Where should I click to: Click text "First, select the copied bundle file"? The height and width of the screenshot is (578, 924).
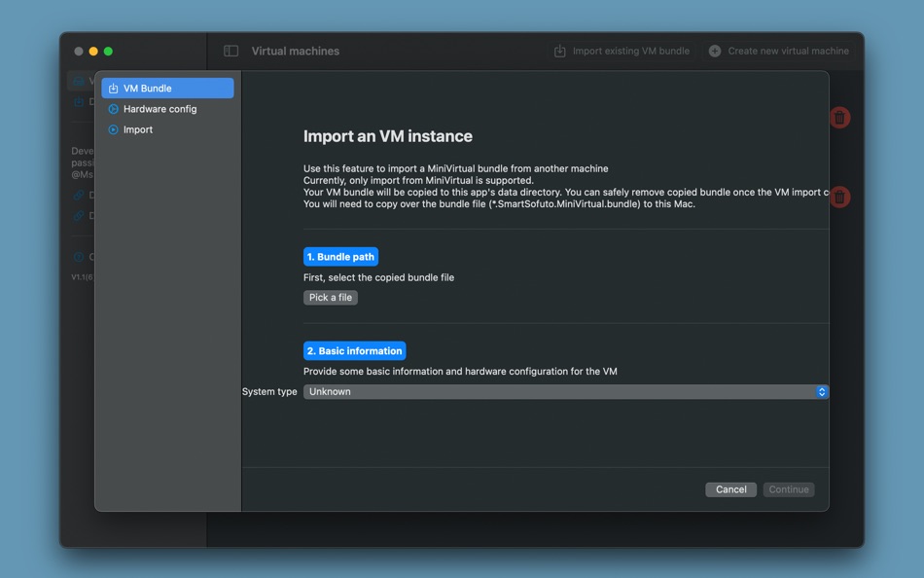click(x=379, y=277)
